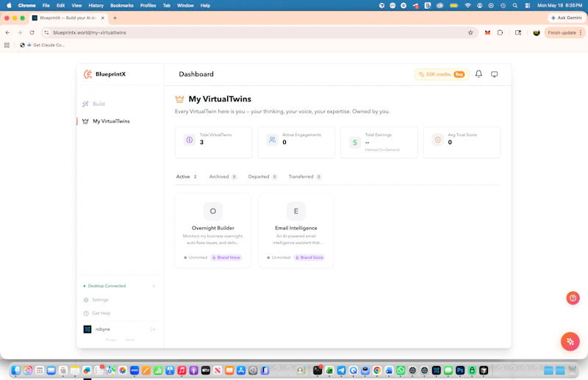
Task: Click the BlueprintX logo in sidebar
Action: point(104,74)
